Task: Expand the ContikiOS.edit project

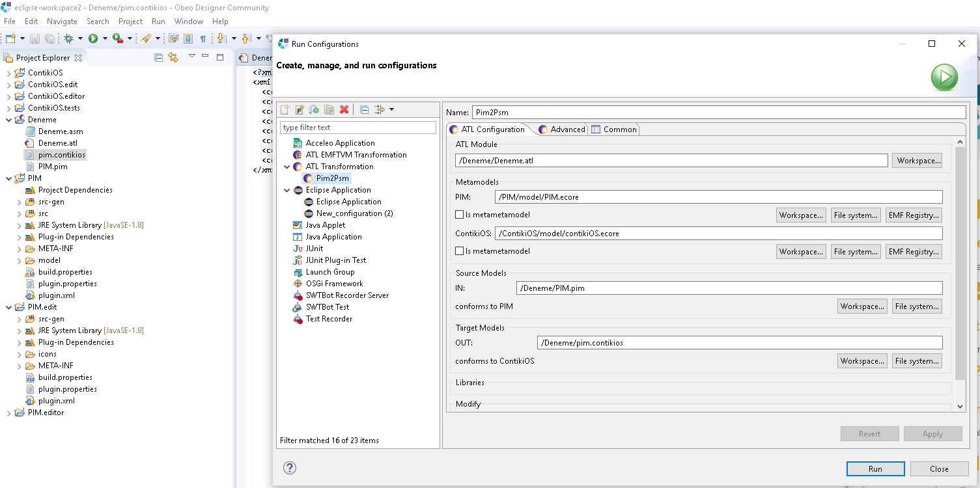Action: [8, 85]
